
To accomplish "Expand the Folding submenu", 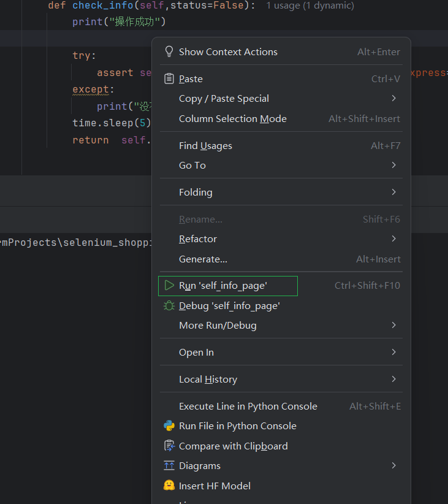I will (196, 192).
